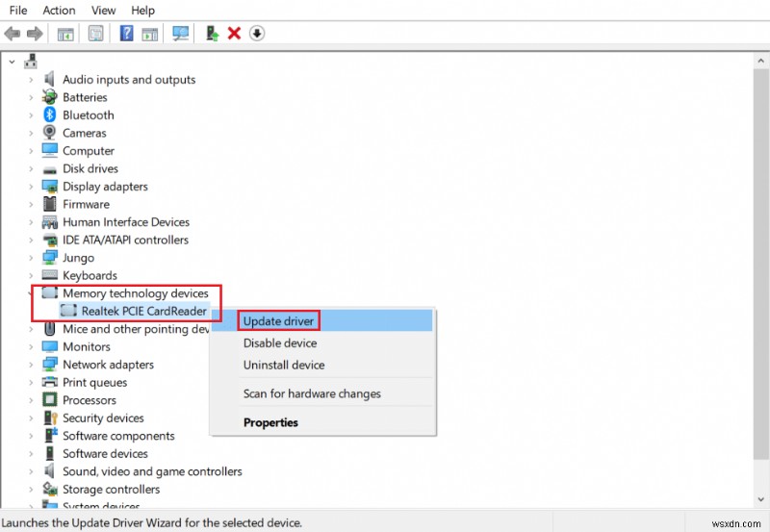Click the Print queues printer icon
This screenshot has width=770, height=532.
tap(49, 382)
